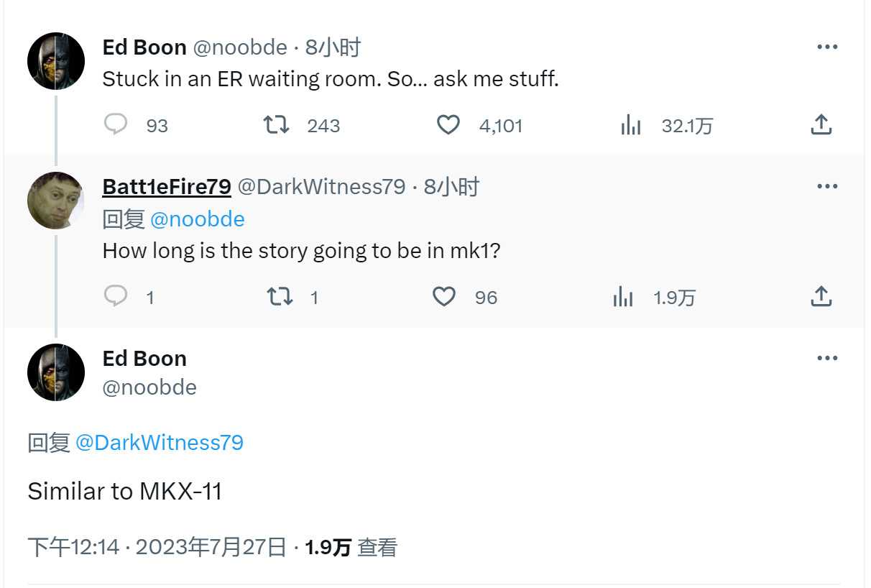Open more menu on Batt1eFire79's tweet
871x588 pixels.
pos(827,187)
